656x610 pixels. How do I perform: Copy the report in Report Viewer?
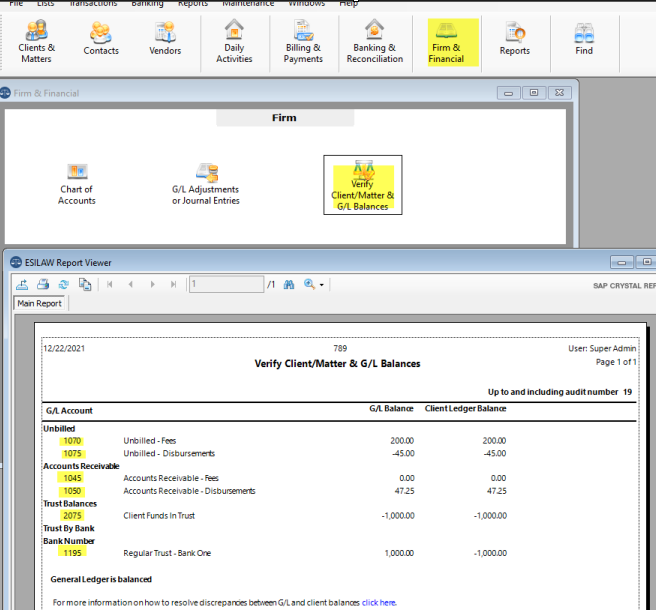pyautogui.click(x=85, y=284)
